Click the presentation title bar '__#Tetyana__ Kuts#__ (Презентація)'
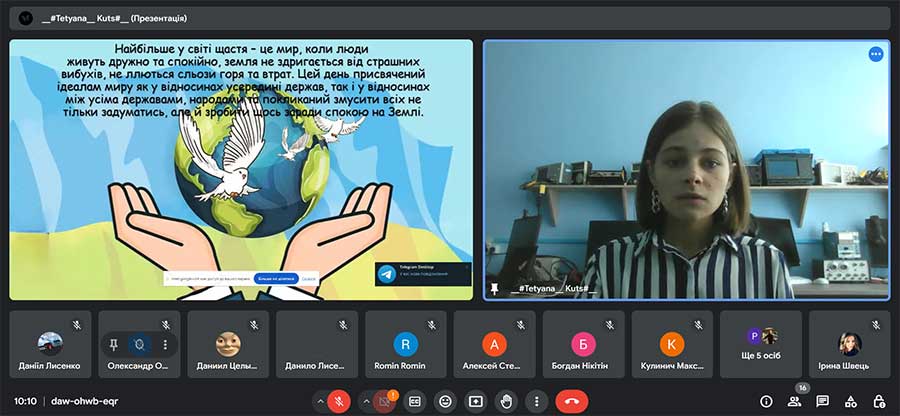This screenshot has width=900, height=416. tap(450, 18)
